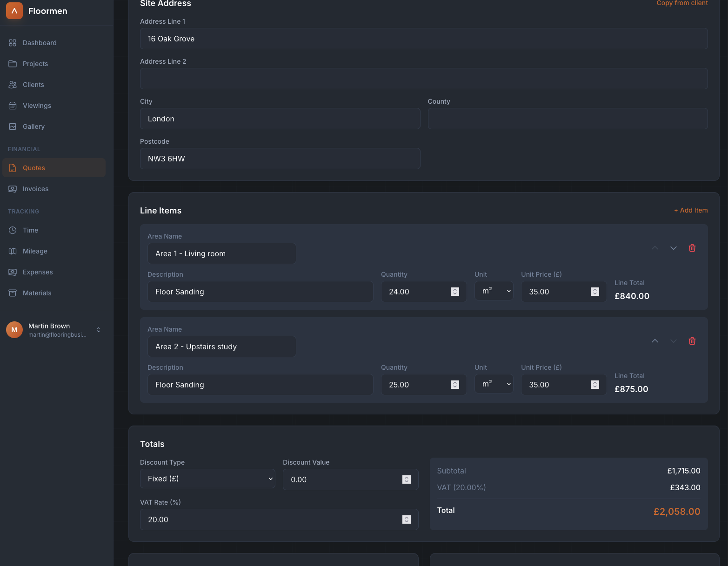Open the Discount Type dropdown
728x566 pixels.
(x=207, y=479)
